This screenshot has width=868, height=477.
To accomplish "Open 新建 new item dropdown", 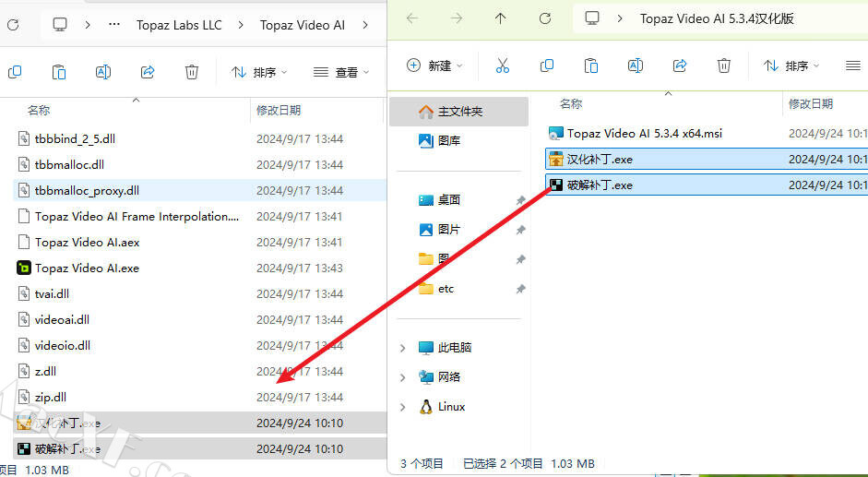I will (434, 66).
